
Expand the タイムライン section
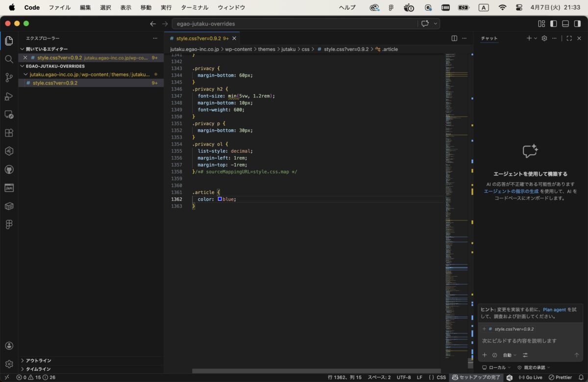click(x=38, y=369)
